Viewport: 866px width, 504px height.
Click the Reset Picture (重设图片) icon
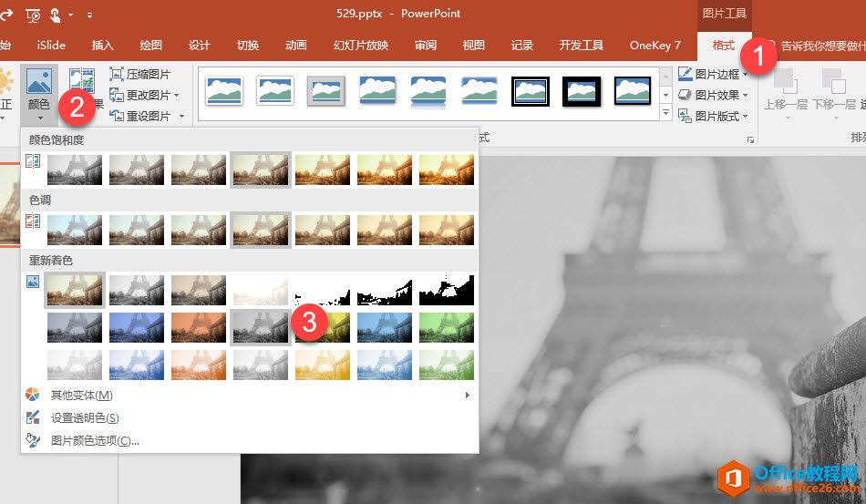117,116
